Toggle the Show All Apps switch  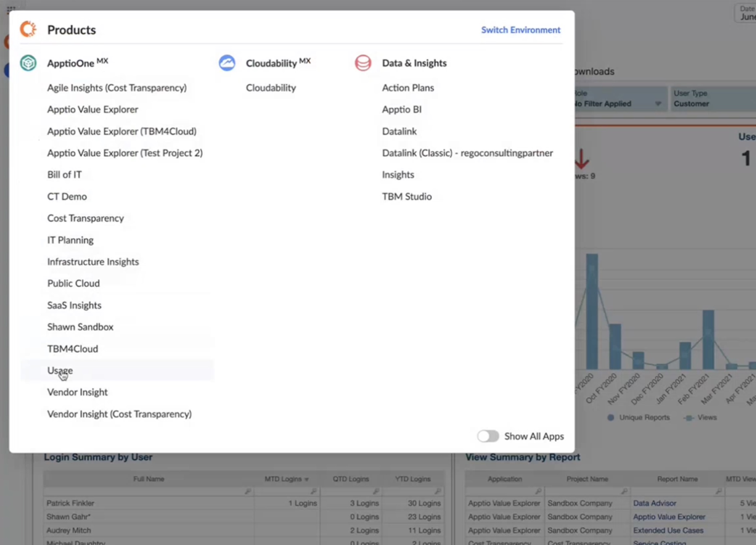point(488,436)
